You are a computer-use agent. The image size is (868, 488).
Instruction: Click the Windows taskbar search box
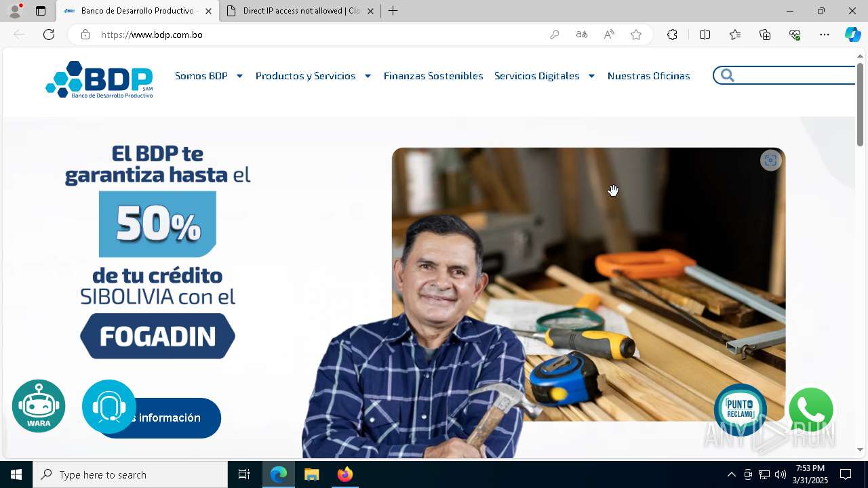point(130,474)
